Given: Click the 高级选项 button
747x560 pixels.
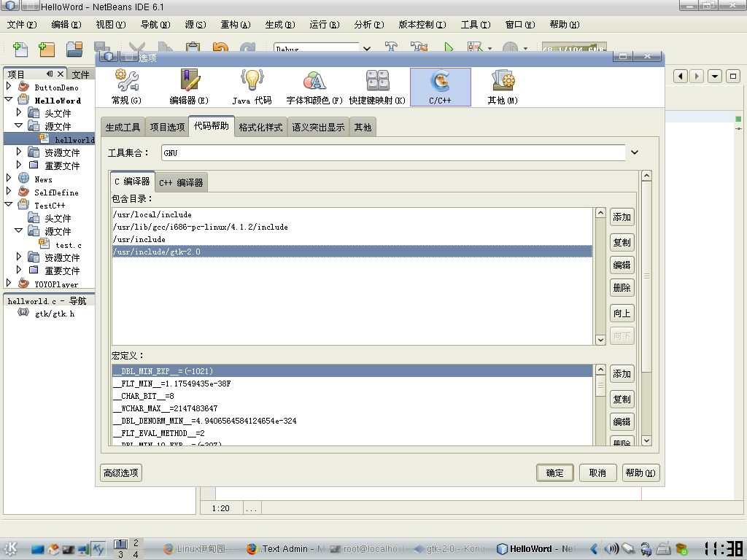Looking at the screenshot, I should (x=121, y=472).
